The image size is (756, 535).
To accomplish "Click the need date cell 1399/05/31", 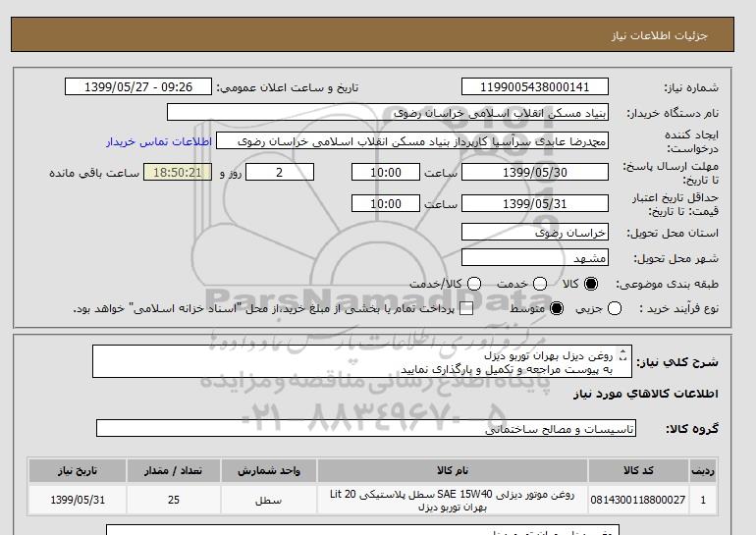I will tap(78, 500).
